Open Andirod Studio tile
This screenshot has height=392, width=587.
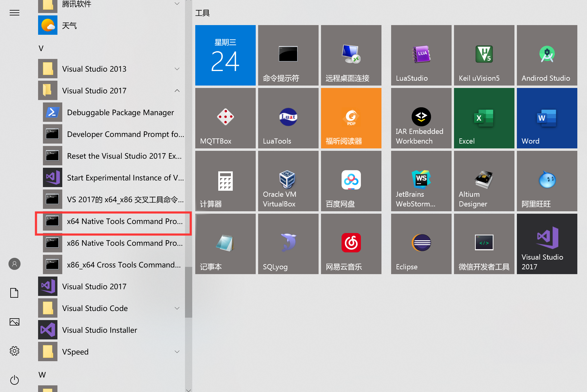(547, 55)
